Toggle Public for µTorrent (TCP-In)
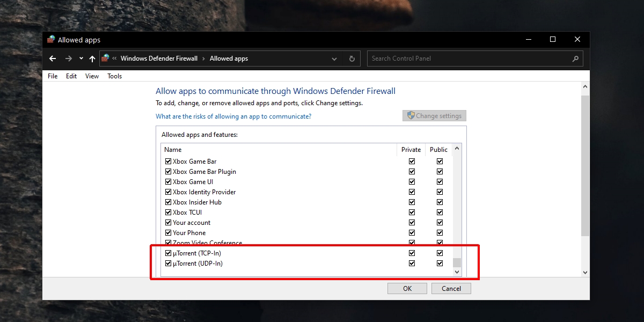Screen dimensions: 644x322 (x=440, y=253)
